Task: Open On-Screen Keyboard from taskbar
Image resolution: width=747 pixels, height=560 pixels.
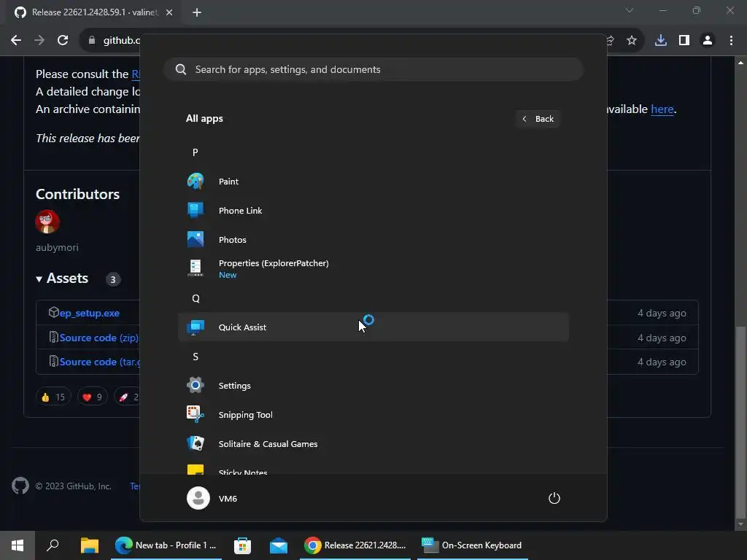Action: [x=473, y=545]
